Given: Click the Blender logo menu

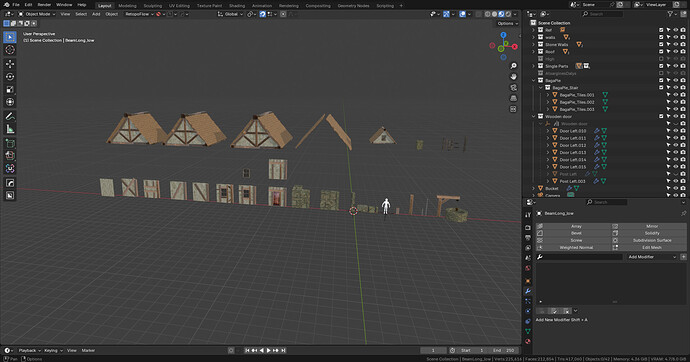Looking at the screenshot, I should pyautogui.click(x=6, y=5).
